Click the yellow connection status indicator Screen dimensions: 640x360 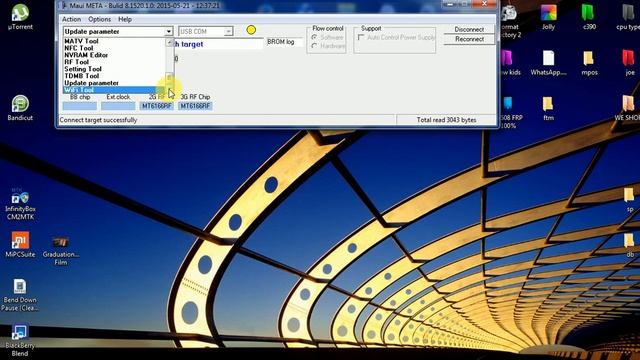point(251,30)
